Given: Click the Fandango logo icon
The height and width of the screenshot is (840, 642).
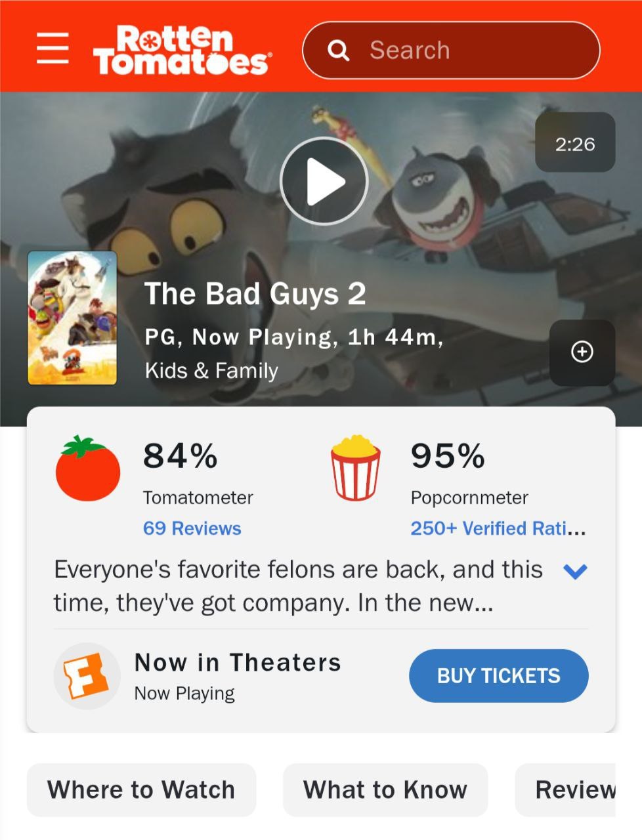Looking at the screenshot, I should coord(87,676).
